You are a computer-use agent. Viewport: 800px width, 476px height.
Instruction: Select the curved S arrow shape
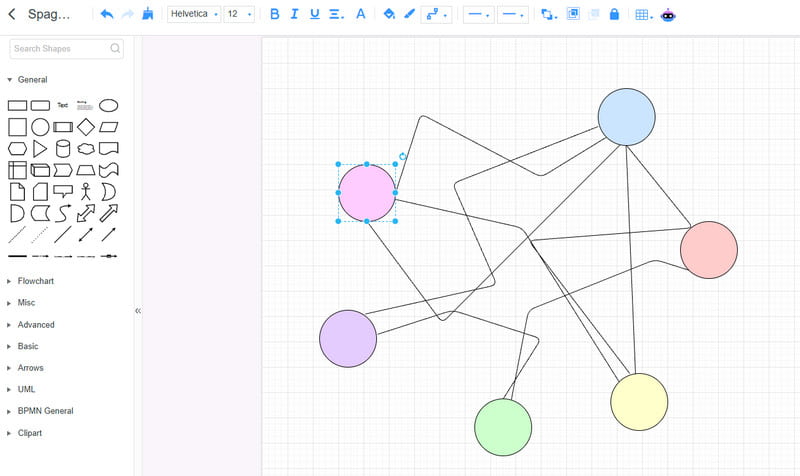63,213
